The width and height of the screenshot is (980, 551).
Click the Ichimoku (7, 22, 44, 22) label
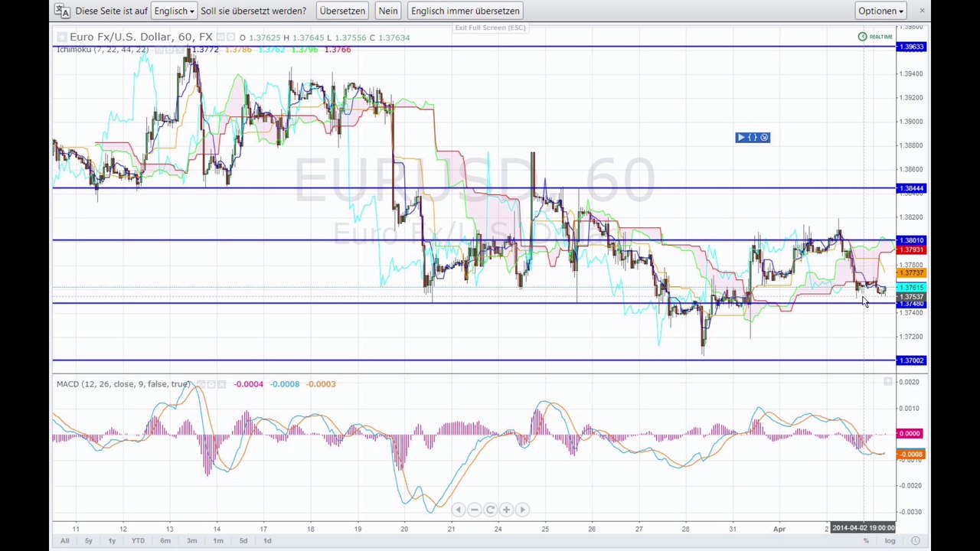click(103, 50)
